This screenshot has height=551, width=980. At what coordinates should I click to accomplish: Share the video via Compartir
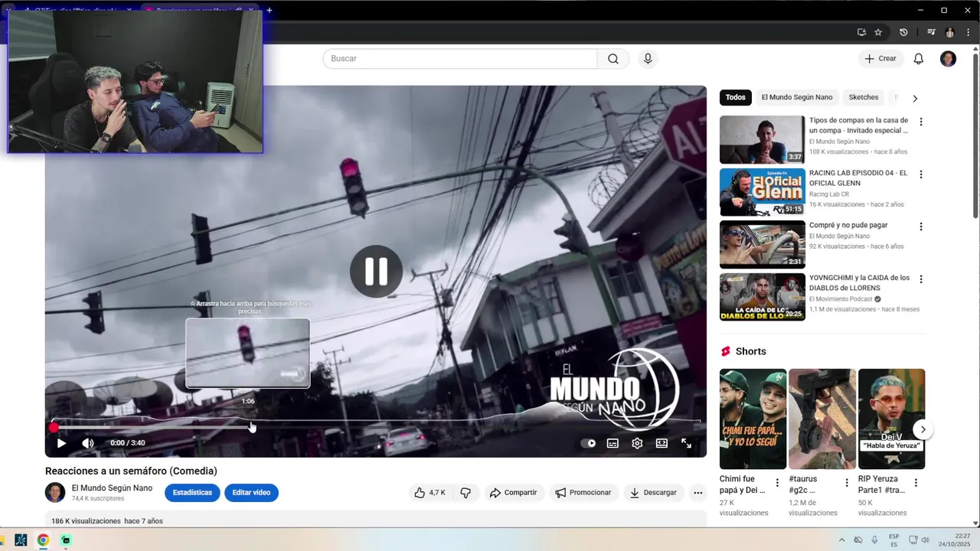click(x=513, y=493)
